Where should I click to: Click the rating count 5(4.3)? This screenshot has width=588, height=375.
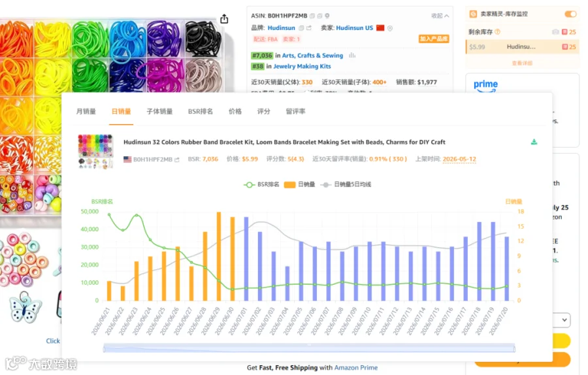tap(295, 159)
